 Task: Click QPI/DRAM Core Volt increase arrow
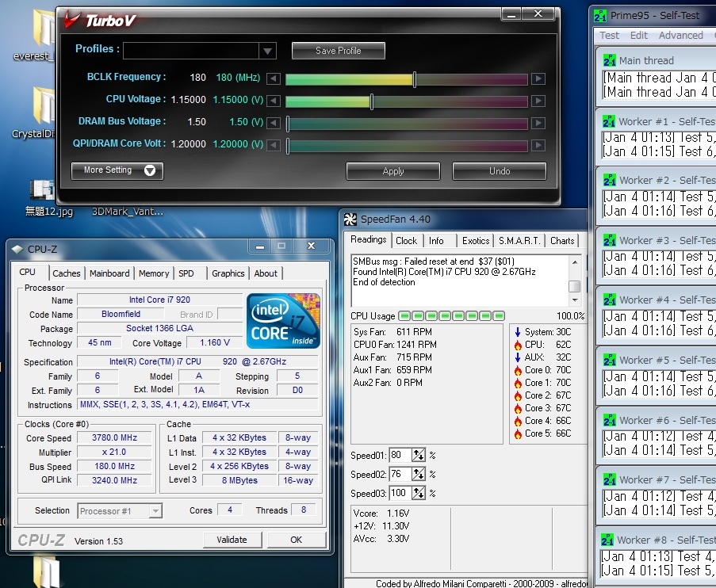tap(538, 146)
